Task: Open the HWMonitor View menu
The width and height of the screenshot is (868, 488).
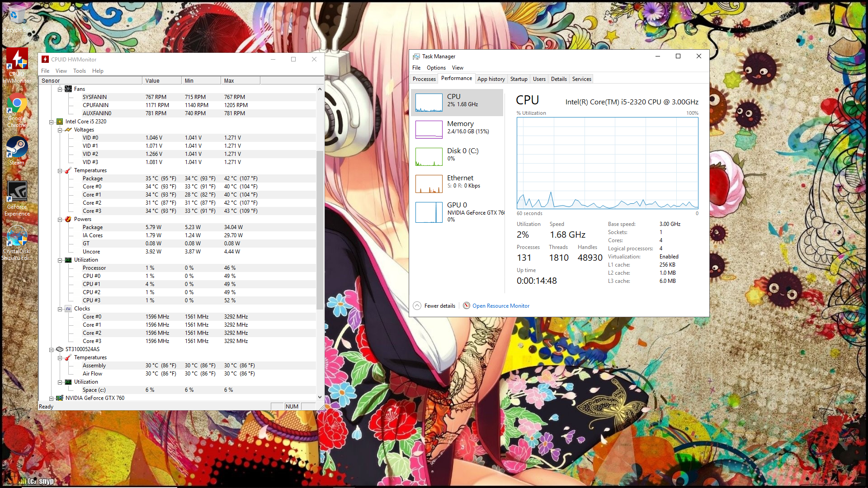Action: pyautogui.click(x=61, y=71)
